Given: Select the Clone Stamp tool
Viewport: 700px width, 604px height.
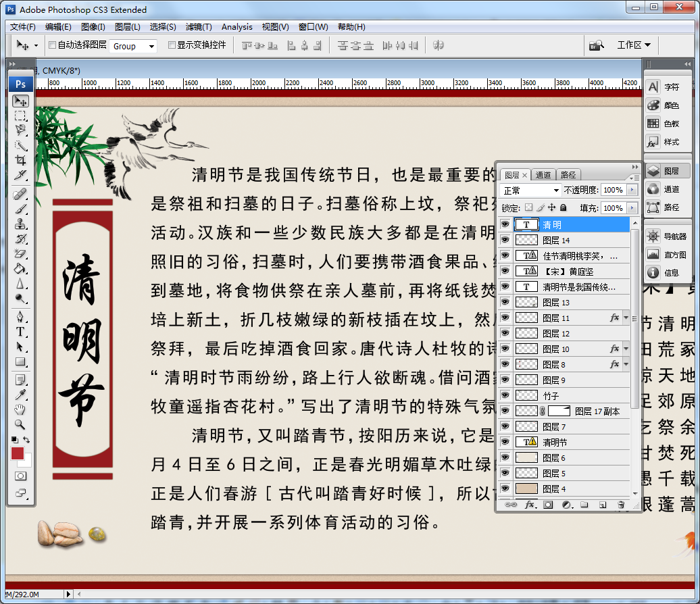Looking at the screenshot, I should [x=20, y=224].
